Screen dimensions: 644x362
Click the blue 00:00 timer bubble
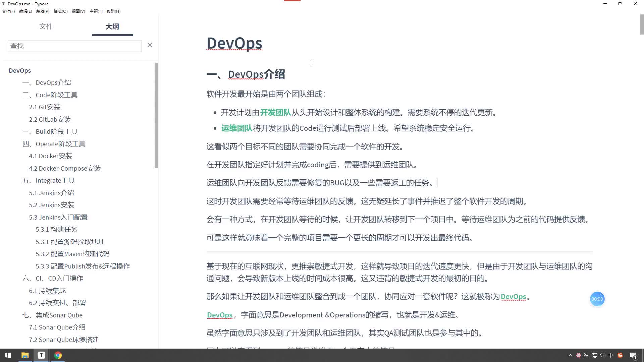coord(597,299)
